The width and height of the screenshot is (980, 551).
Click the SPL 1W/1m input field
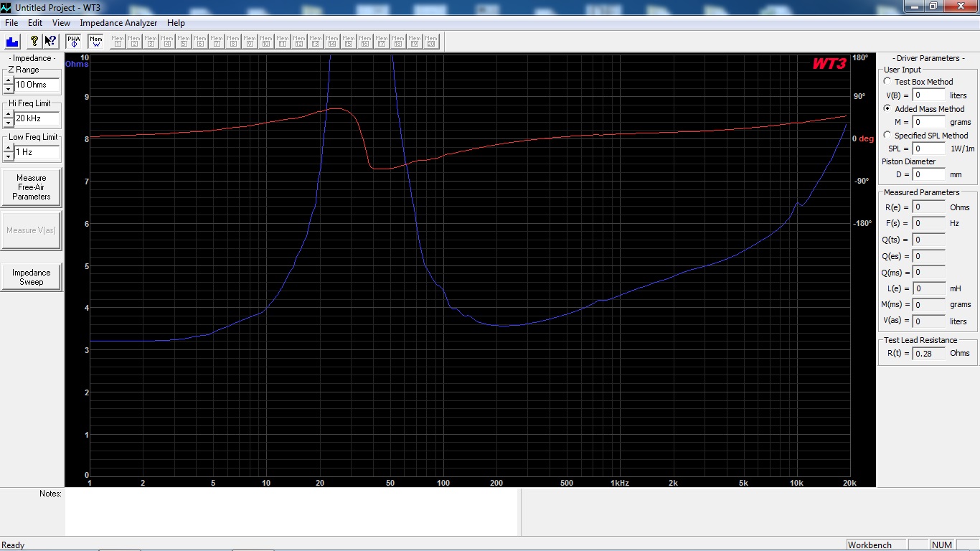click(x=929, y=149)
